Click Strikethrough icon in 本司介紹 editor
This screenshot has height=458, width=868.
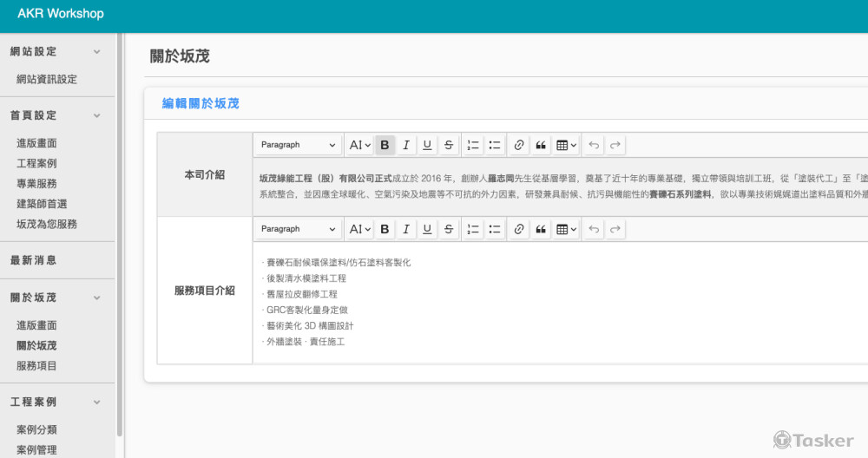448,145
